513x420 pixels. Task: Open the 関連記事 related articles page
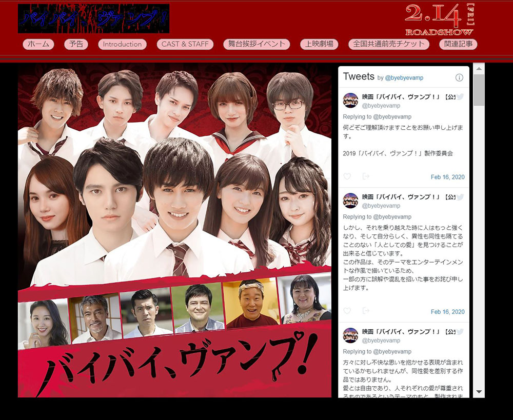click(458, 44)
